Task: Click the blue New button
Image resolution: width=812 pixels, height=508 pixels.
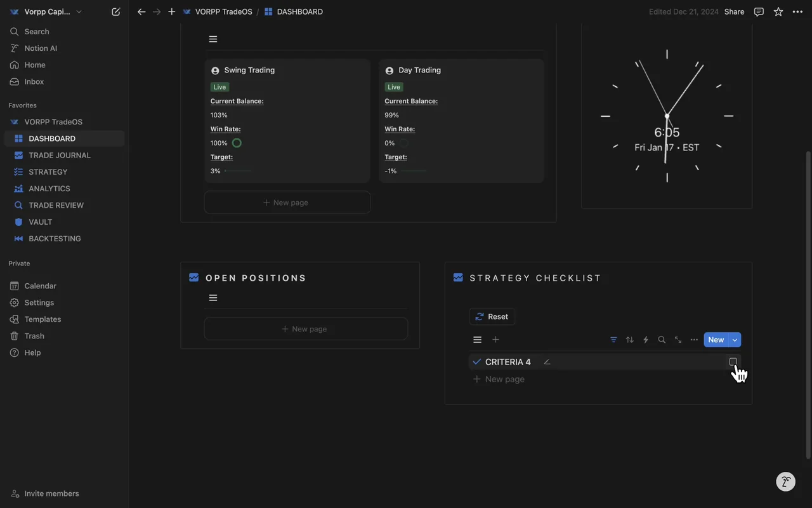Action: pos(716,340)
